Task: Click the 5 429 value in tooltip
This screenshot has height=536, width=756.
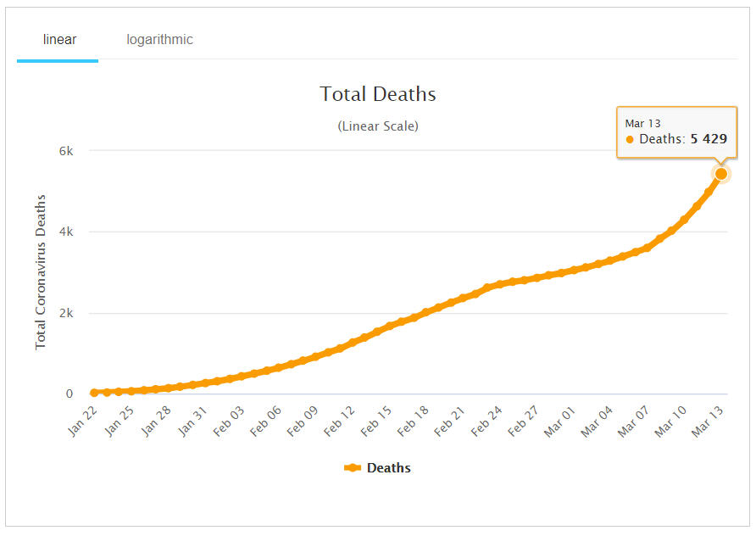Action: 708,139
